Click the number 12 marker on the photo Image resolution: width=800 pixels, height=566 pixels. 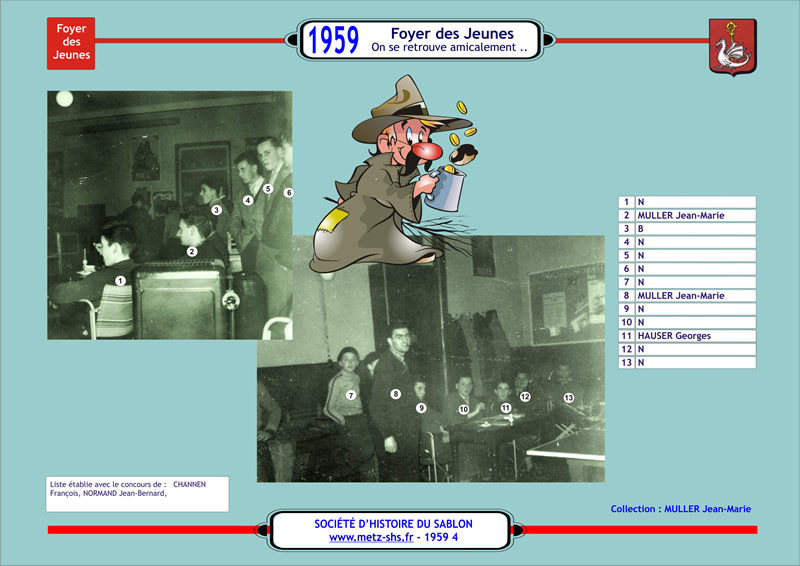[525, 396]
